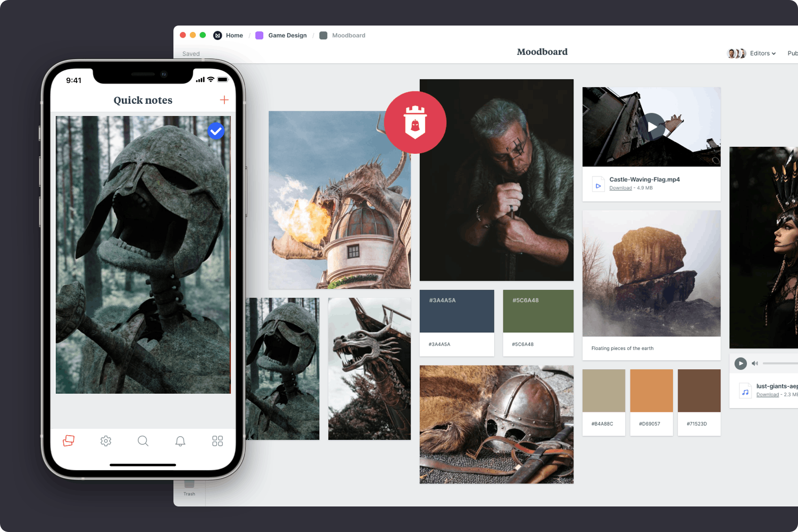
Task: Click the Moodboard page title
Action: point(542,52)
